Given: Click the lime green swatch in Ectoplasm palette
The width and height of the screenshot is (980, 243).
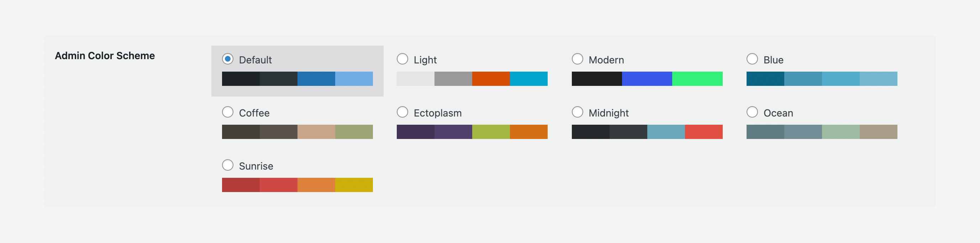Looking at the screenshot, I should click(491, 132).
